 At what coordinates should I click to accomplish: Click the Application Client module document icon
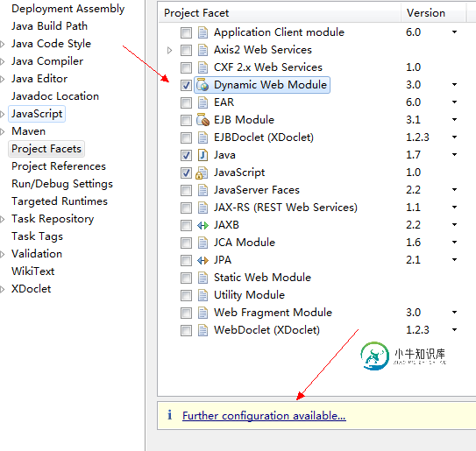pyautogui.click(x=202, y=32)
